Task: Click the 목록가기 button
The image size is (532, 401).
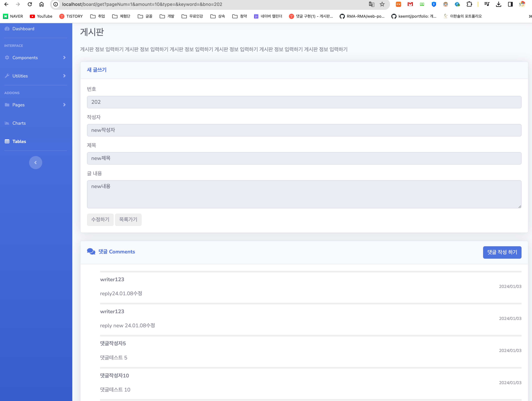Action: click(x=128, y=219)
